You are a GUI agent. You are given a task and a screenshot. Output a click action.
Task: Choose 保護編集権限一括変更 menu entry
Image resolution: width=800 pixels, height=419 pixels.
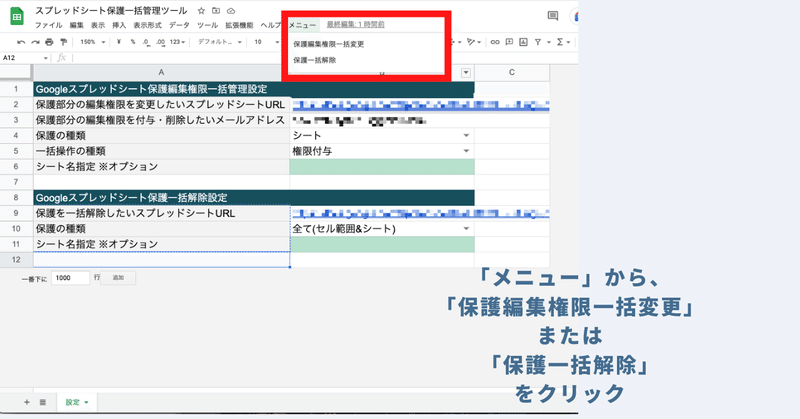pyautogui.click(x=329, y=44)
